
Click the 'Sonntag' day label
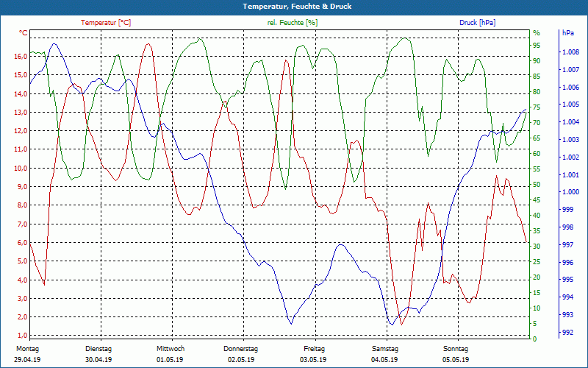click(x=456, y=349)
